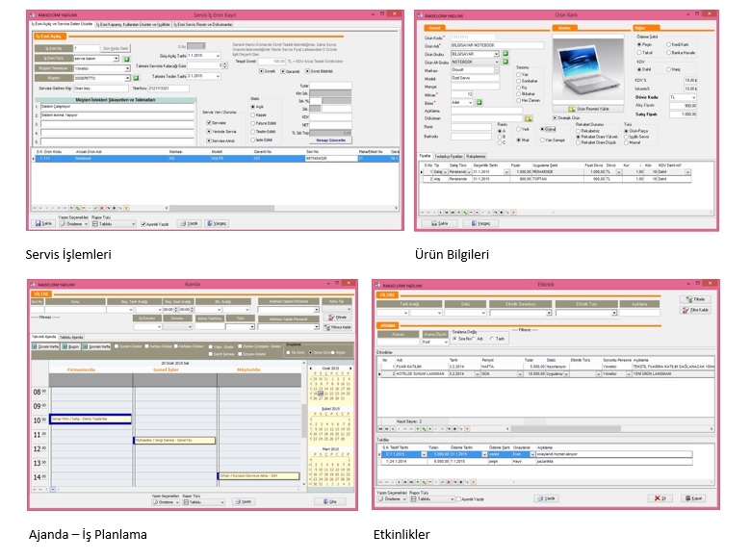Click the green add icon beside İş Emri Türü

pyautogui.click(x=126, y=59)
